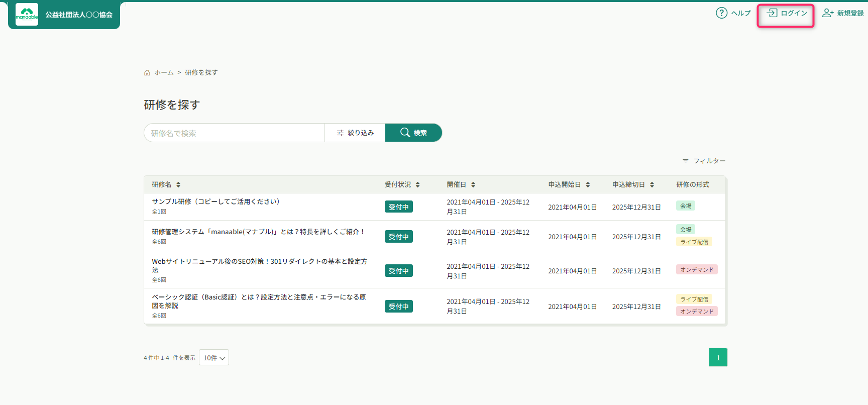The image size is (868, 405).
Task: Click the オンデマンド tag on SEO row
Action: 697,270
